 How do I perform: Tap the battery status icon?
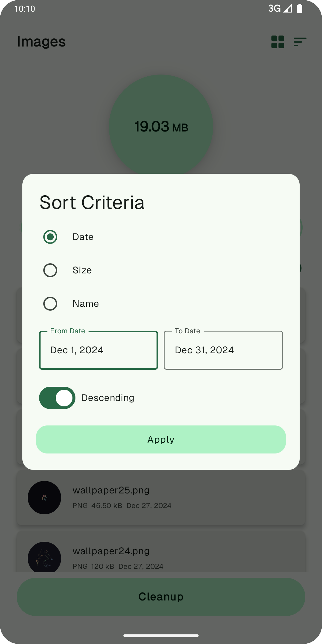pos(300,9)
